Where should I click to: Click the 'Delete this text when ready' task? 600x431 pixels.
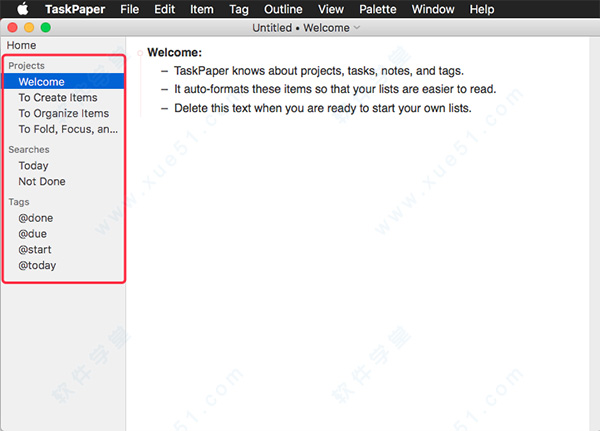323,108
